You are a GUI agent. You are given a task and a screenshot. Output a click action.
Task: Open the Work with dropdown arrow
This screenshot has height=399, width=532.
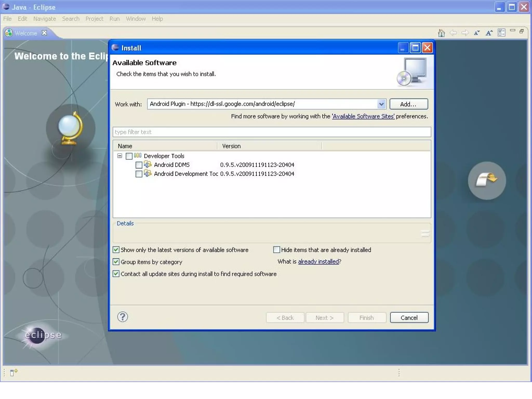[381, 104]
